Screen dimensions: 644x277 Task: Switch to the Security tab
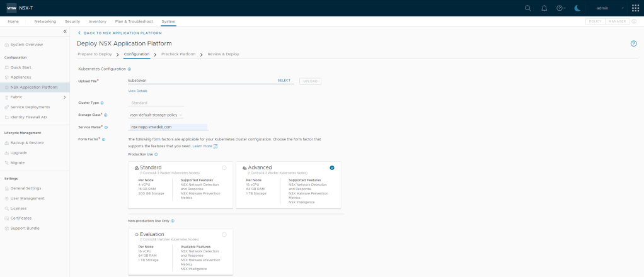point(72,21)
